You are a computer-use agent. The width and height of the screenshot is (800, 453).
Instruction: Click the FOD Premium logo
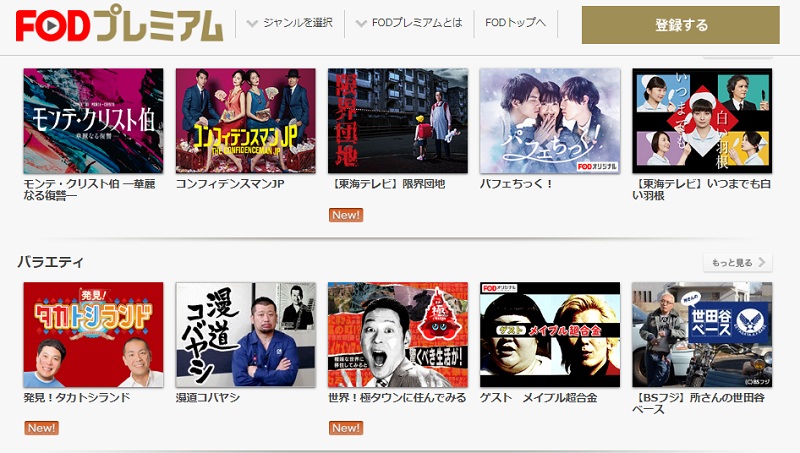pyautogui.click(x=119, y=23)
